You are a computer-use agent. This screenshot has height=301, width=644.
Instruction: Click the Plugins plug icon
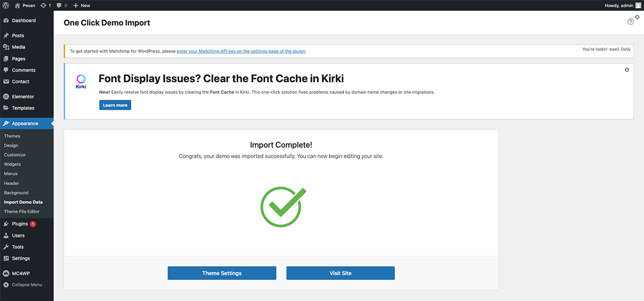pyautogui.click(x=6, y=224)
